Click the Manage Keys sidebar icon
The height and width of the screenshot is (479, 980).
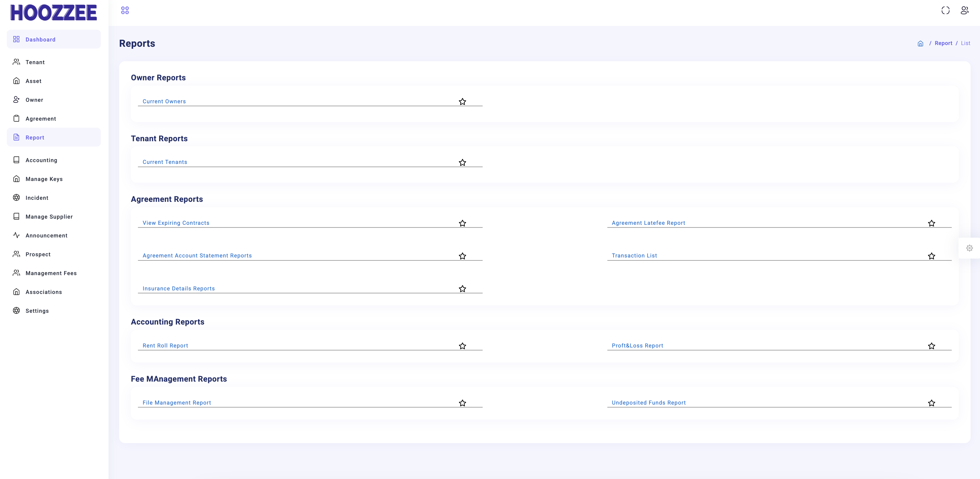point(16,179)
